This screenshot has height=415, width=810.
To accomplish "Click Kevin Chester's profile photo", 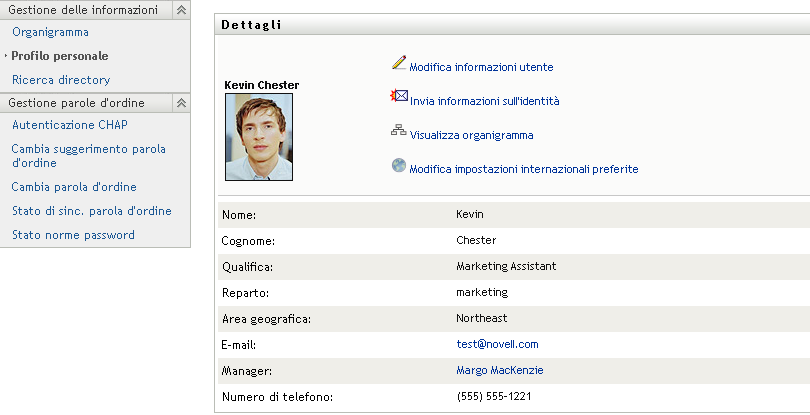I will point(259,137).
